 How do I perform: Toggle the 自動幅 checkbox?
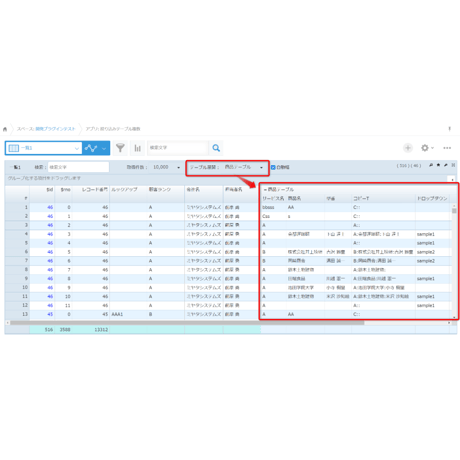tap(273, 167)
